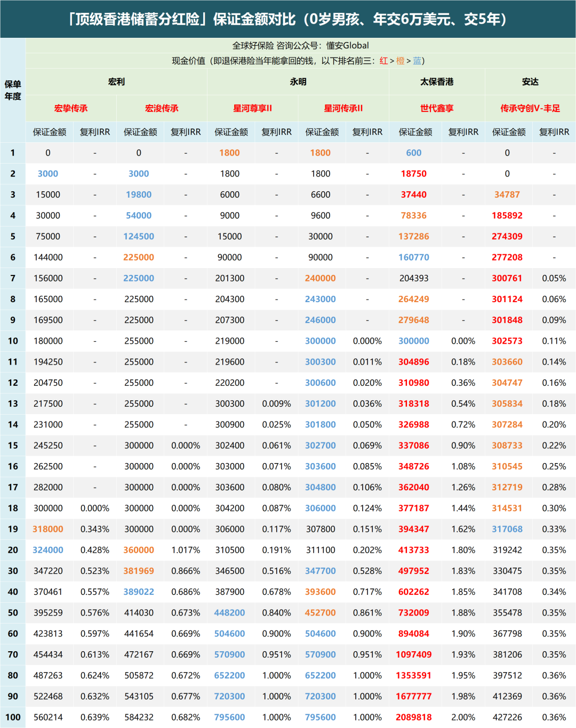Select the red 894084 value

tap(414, 634)
